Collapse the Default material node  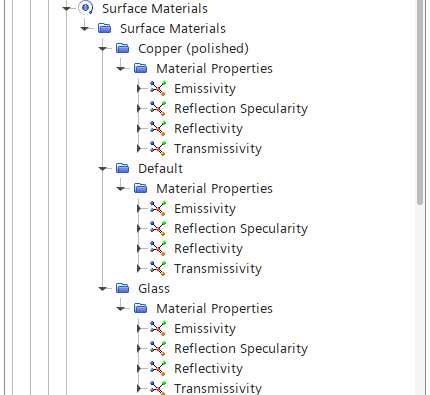(x=103, y=169)
